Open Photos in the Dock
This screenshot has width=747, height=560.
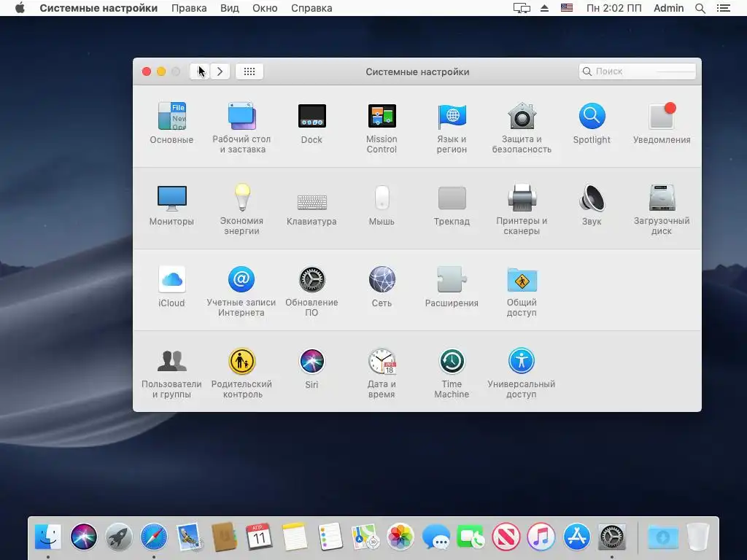click(x=400, y=537)
